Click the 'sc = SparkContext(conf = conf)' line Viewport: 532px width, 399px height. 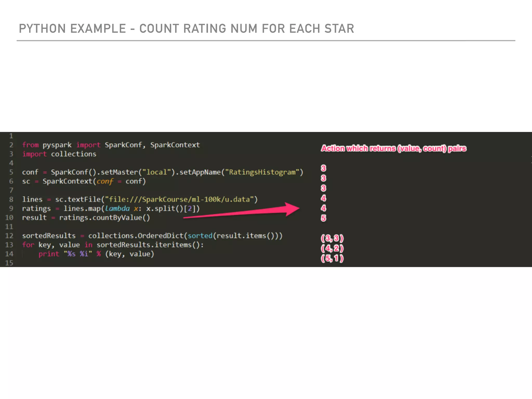(84, 181)
